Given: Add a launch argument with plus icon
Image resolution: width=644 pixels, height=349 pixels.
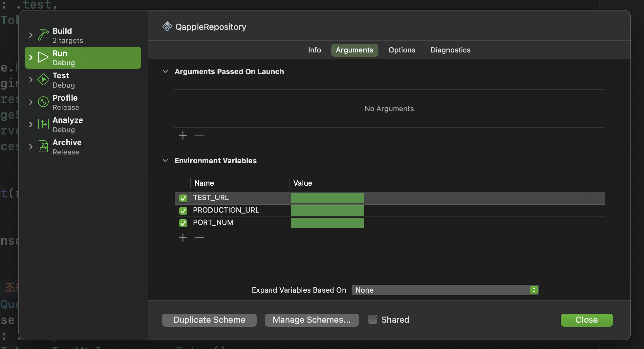Looking at the screenshot, I should (x=183, y=135).
